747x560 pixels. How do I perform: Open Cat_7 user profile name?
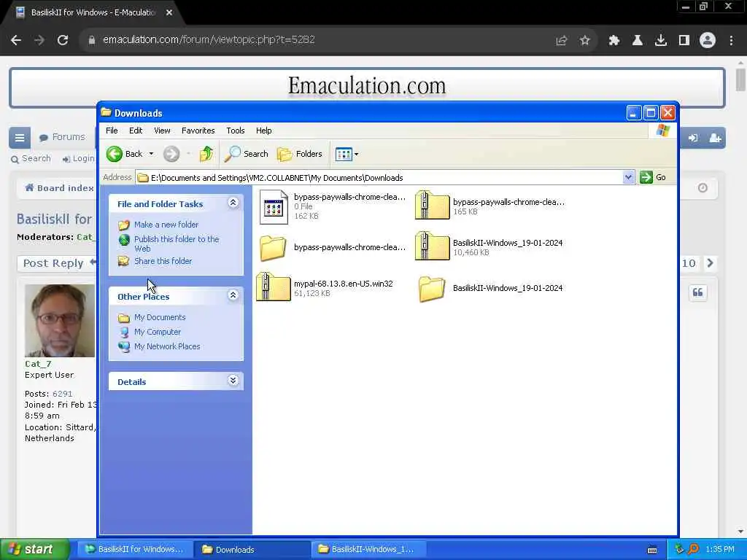click(38, 364)
